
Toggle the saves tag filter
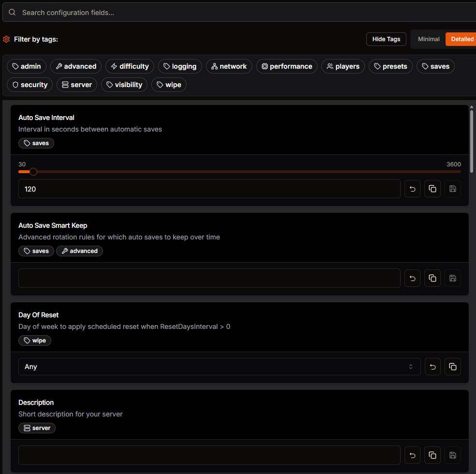(435, 66)
